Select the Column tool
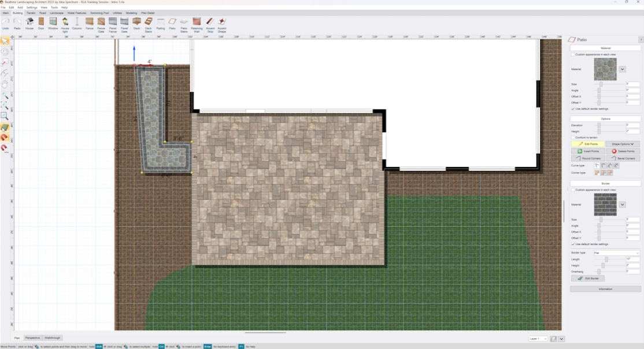Image resolution: width=644 pixels, height=349 pixels. click(77, 24)
